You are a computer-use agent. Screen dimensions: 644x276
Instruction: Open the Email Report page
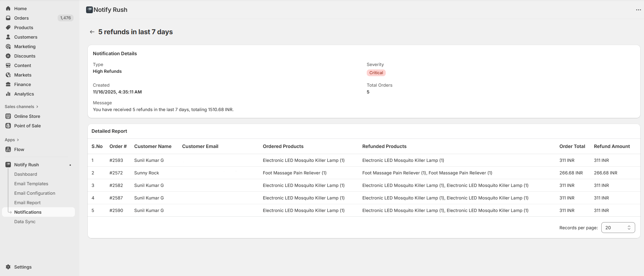[27, 203]
